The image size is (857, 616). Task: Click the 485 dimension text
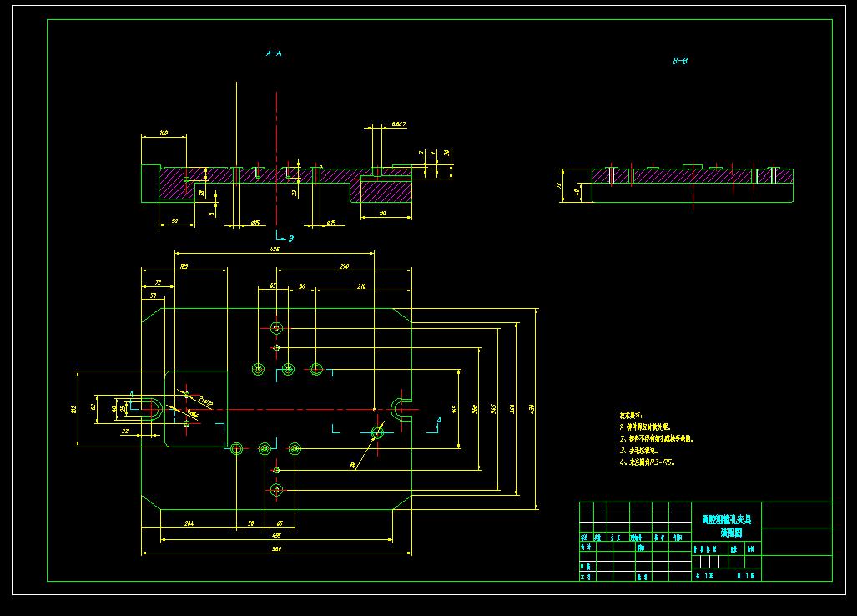point(276,536)
